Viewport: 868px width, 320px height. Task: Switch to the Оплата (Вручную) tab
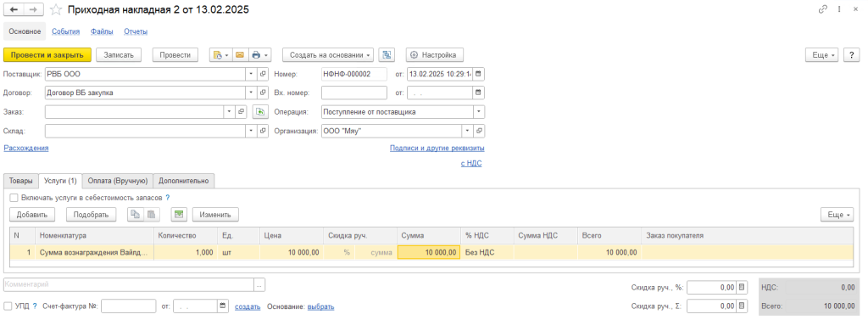117,181
